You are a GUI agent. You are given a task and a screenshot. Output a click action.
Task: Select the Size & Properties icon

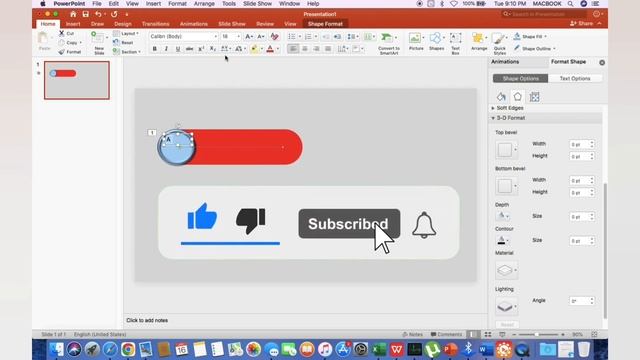[x=534, y=97]
